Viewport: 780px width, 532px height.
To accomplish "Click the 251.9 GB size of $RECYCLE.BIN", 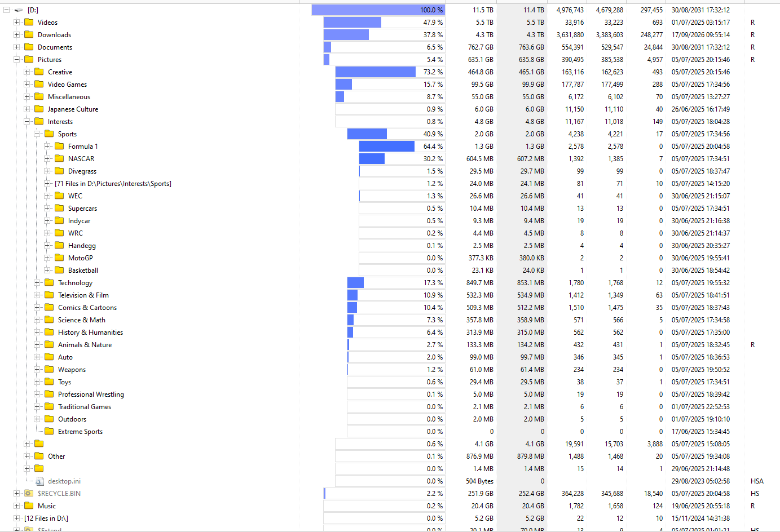I will [481, 494].
